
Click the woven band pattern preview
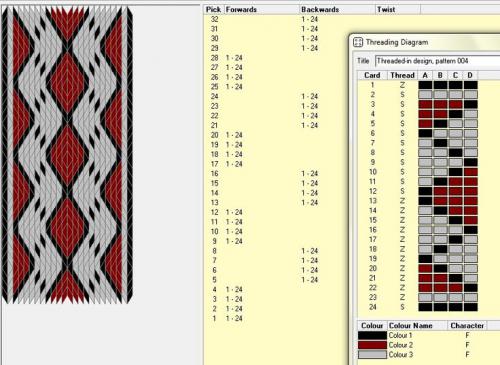click(x=67, y=155)
